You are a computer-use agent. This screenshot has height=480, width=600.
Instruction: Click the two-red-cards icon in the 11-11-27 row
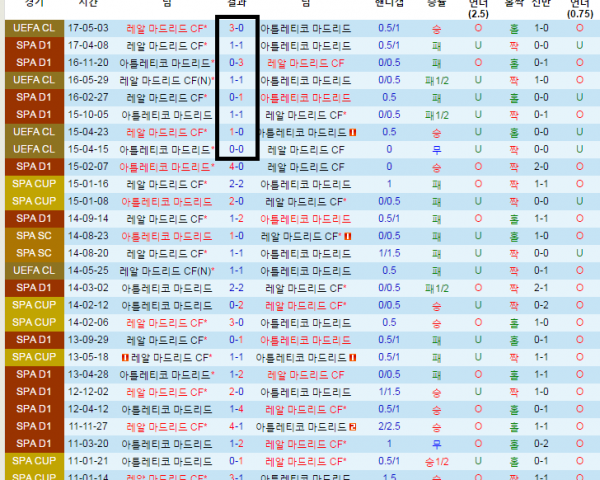[x=353, y=427]
